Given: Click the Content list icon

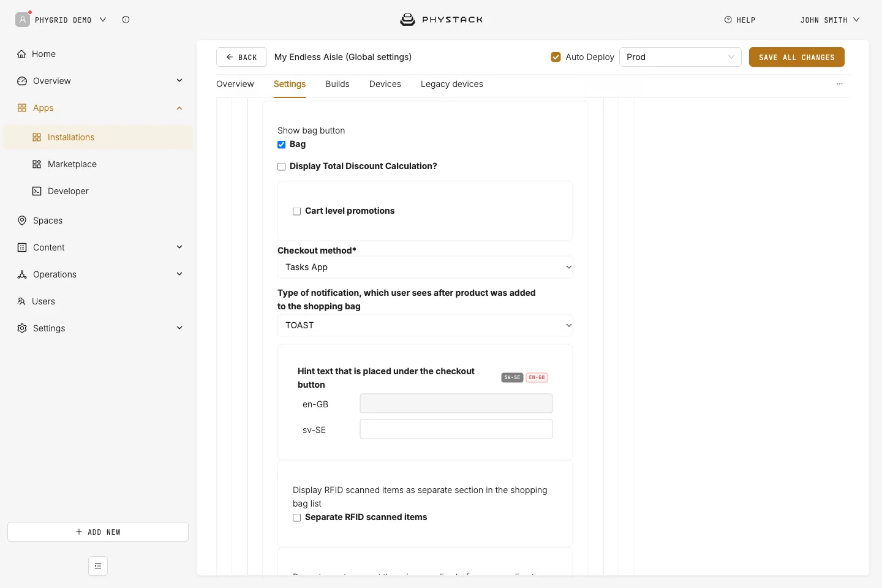Looking at the screenshot, I should point(22,247).
